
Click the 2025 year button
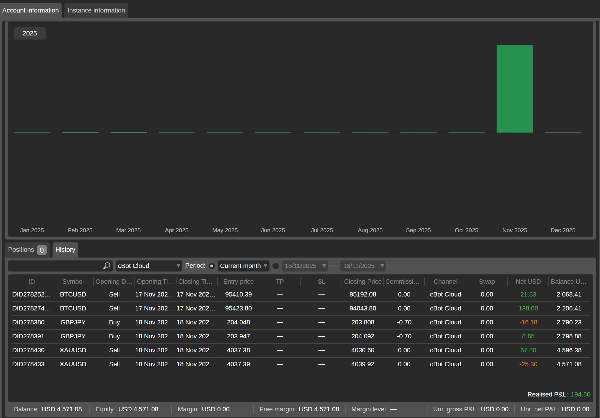tap(30, 33)
